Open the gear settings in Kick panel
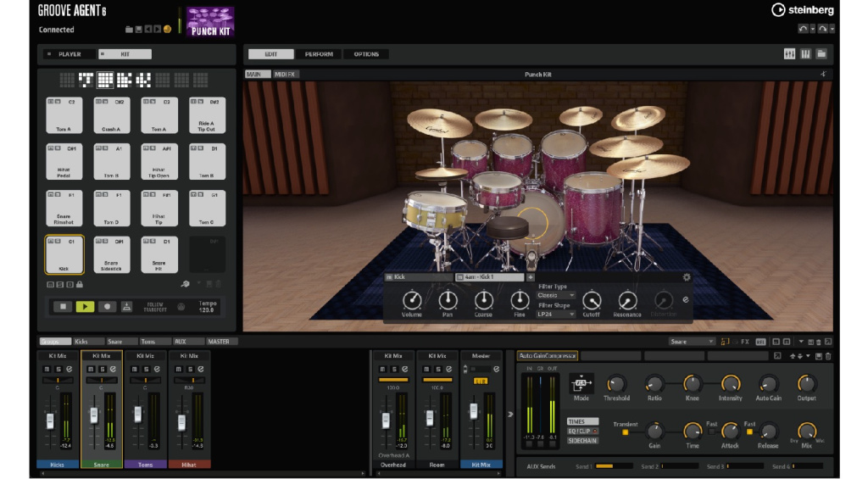The width and height of the screenshot is (868, 479). point(687,277)
